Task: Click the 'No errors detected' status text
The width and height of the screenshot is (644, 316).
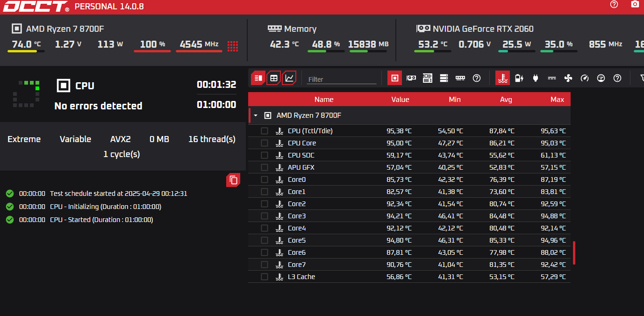Action: coord(98,106)
